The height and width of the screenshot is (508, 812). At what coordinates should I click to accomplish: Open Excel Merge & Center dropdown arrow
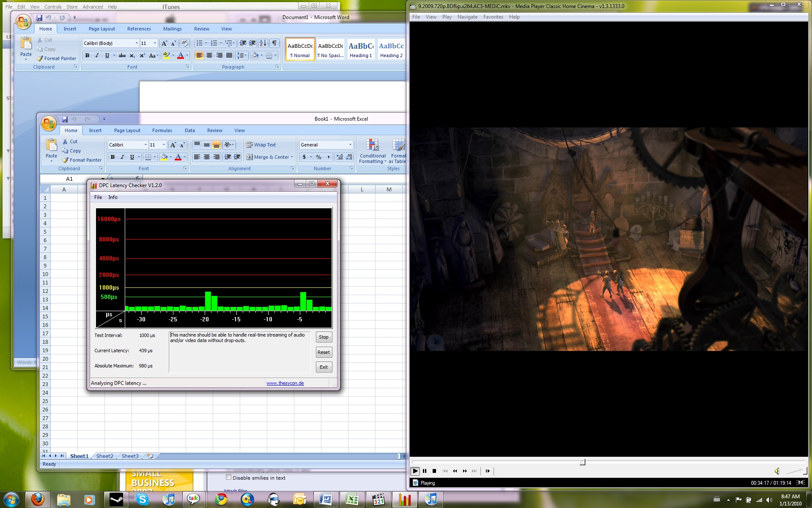point(292,157)
